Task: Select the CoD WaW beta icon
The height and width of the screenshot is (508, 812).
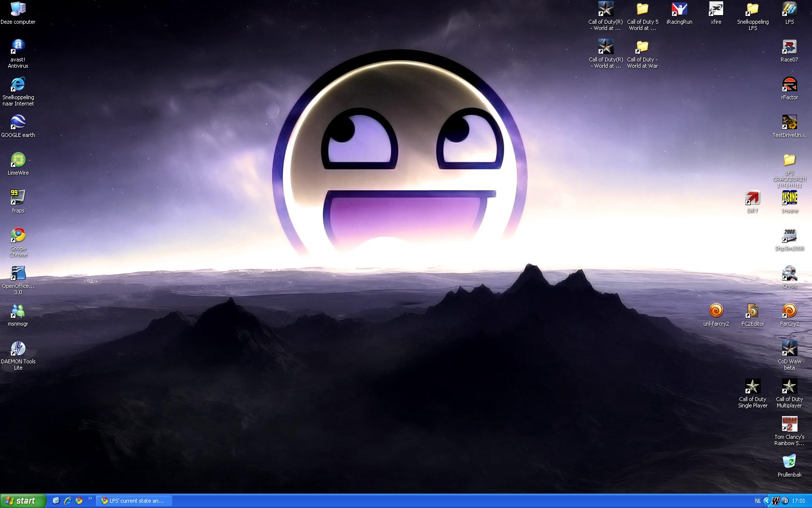Action: tap(789, 356)
